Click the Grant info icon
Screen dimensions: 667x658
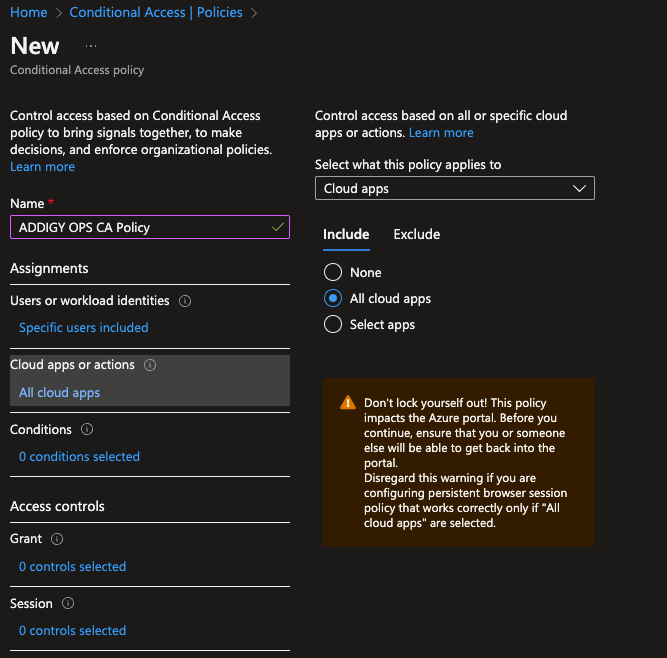tap(57, 539)
